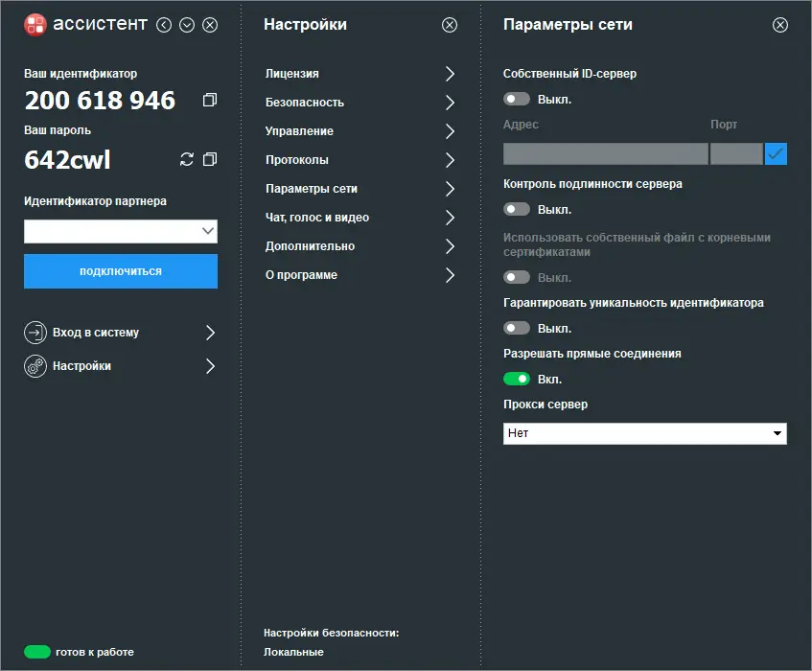The image size is (812, 671).
Task: Click the server Адрес input field
Action: coord(605,153)
